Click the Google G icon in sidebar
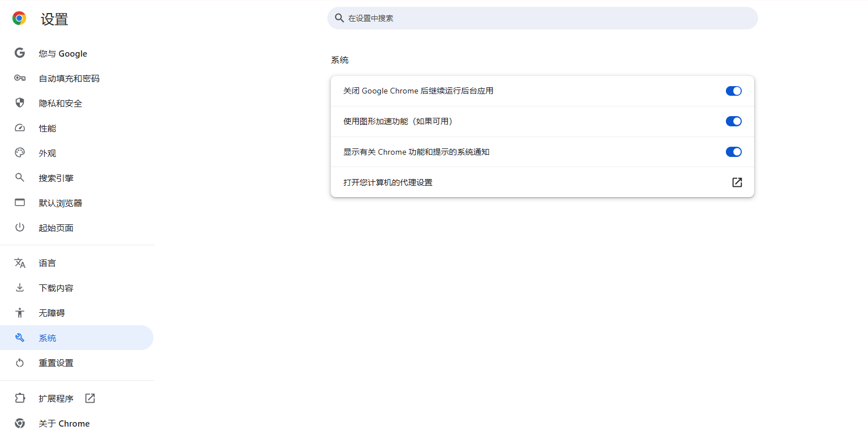This screenshot has height=447, width=868. 20,53
